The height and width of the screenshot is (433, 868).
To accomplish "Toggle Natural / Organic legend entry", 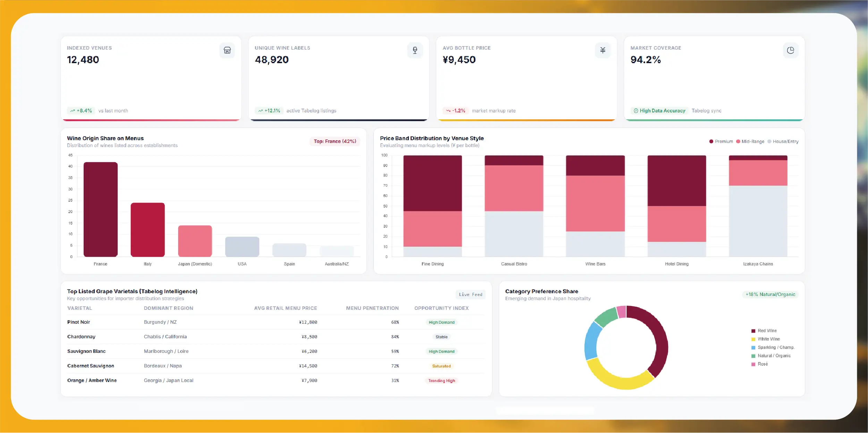I will click(771, 356).
